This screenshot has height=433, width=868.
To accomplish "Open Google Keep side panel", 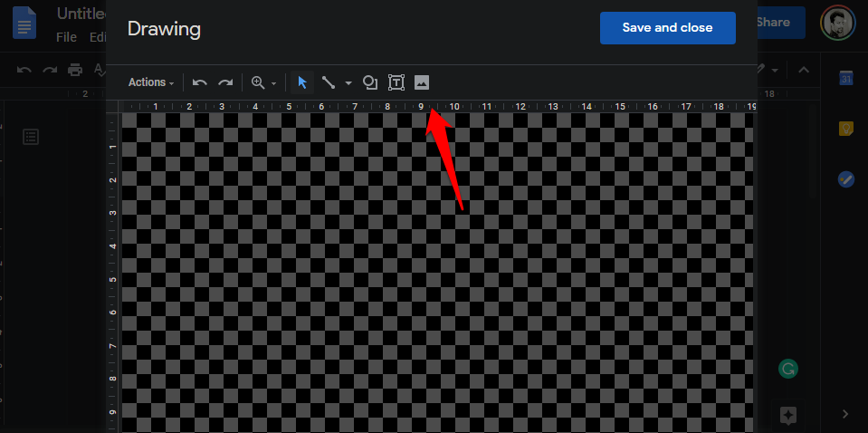I will pyautogui.click(x=845, y=129).
